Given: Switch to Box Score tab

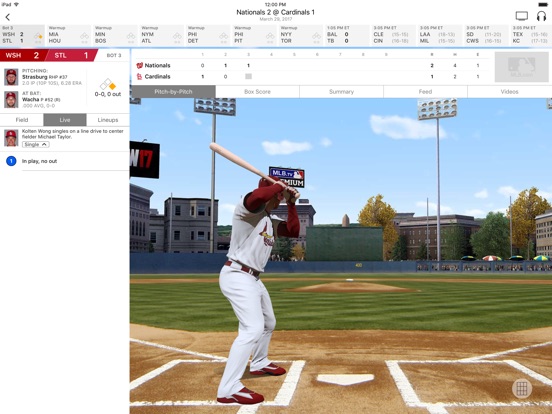Looking at the screenshot, I should [257, 92].
